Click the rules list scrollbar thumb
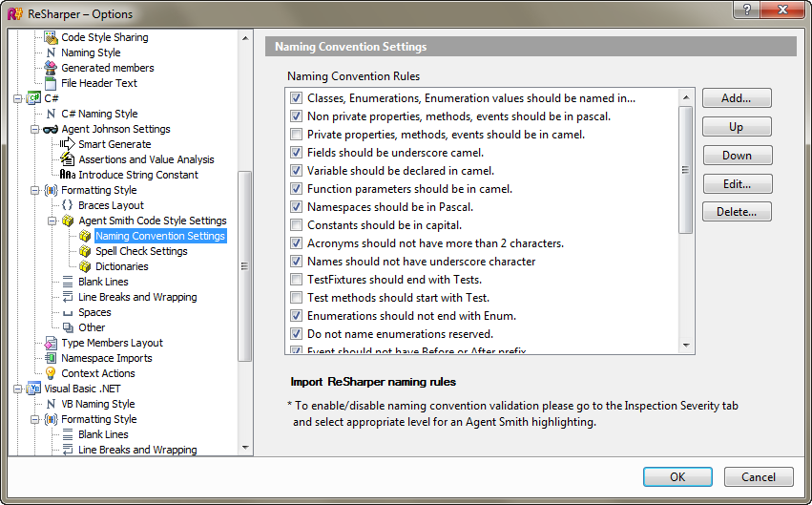Viewport: 812px width, 505px height. pyautogui.click(x=686, y=170)
